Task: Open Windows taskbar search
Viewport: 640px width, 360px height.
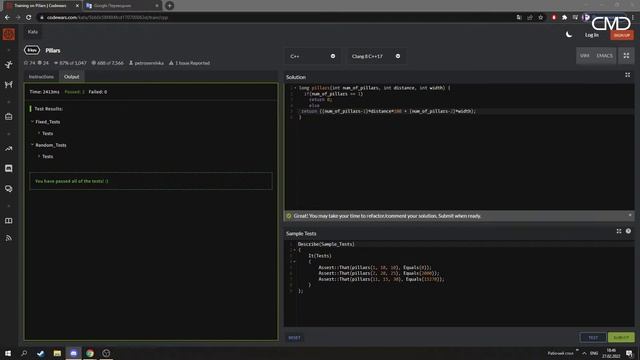Action: coord(24,353)
